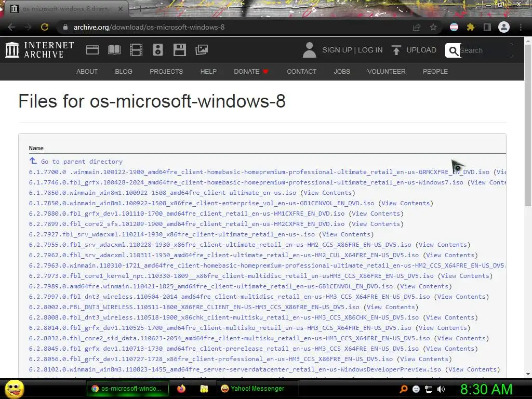This screenshot has width=532, height=399.
Task: Click the tray magnifier icon
Action: pyautogui.click(x=403, y=389)
